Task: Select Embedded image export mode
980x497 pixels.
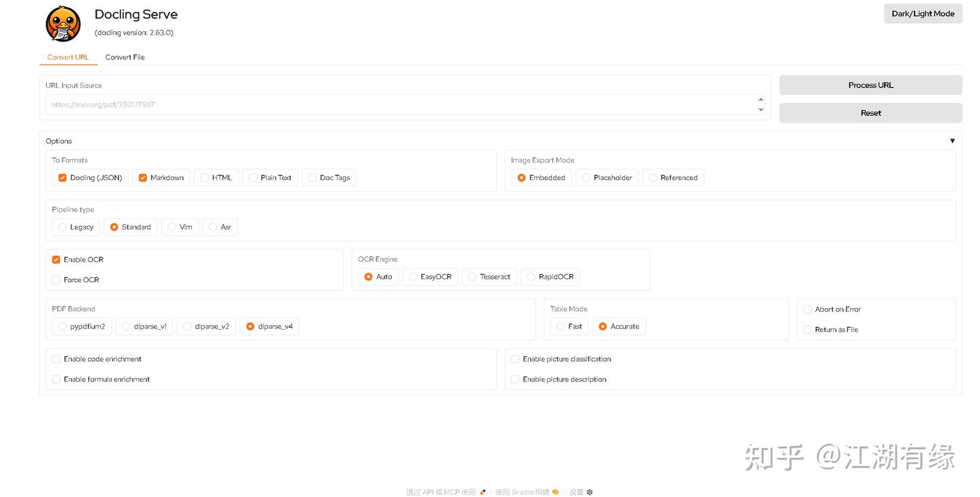Action: pos(522,178)
